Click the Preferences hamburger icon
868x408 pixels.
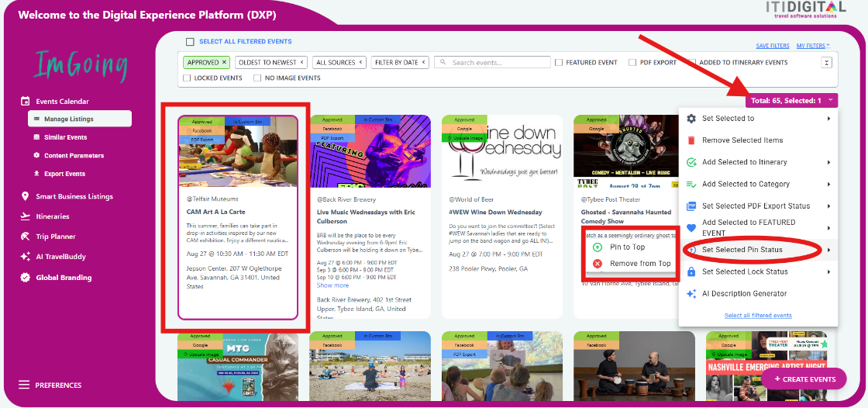click(x=24, y=385)
